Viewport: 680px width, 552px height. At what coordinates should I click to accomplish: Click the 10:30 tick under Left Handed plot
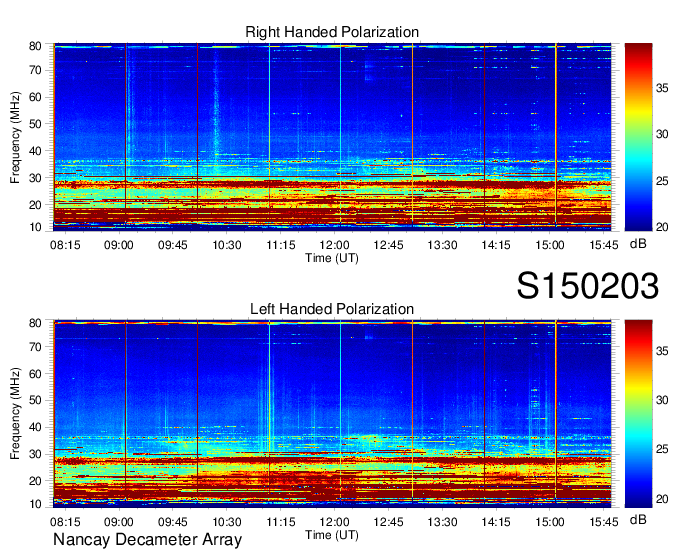point(226,522)
